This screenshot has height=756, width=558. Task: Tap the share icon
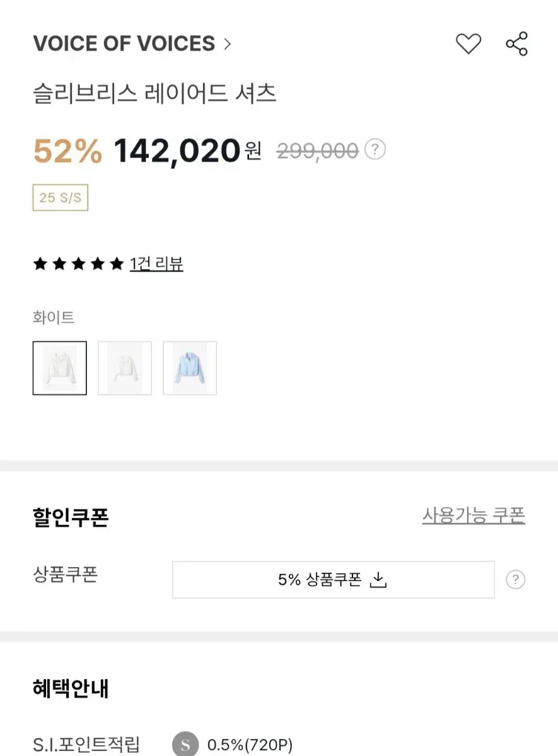pos(517,44)
